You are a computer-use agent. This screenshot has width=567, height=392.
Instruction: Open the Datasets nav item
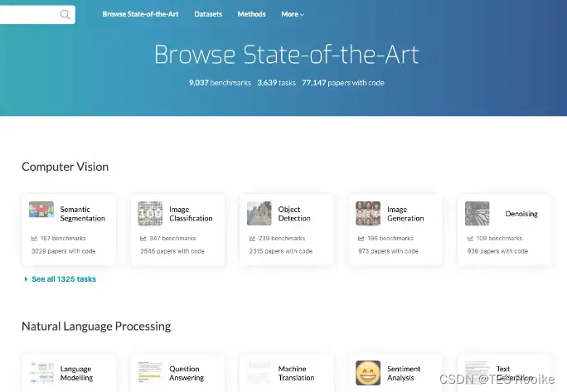coord(208,14)
